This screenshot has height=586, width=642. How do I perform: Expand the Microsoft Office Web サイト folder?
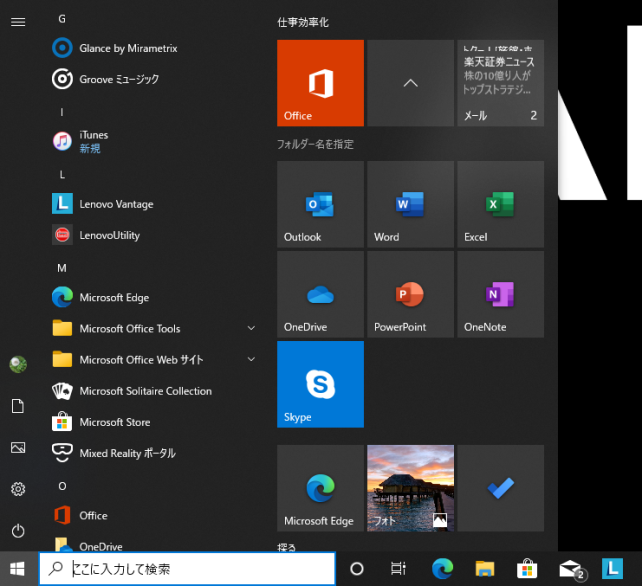click(154, 360)
